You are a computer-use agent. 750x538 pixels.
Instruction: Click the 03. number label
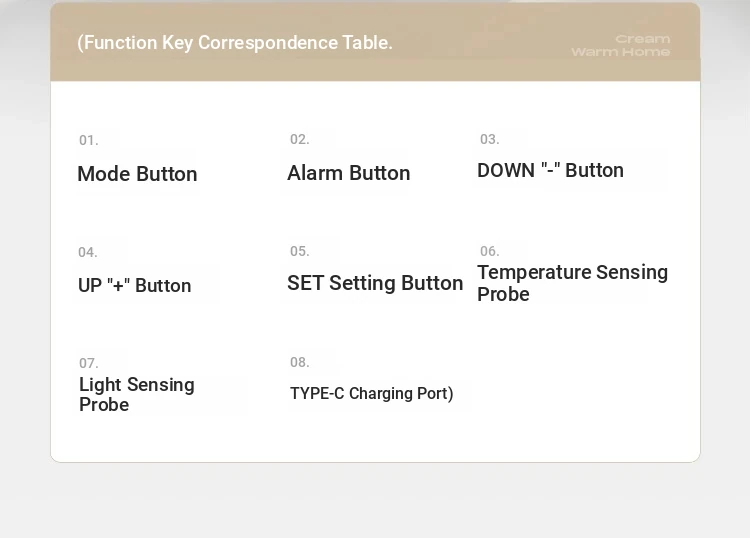[490, 139]
